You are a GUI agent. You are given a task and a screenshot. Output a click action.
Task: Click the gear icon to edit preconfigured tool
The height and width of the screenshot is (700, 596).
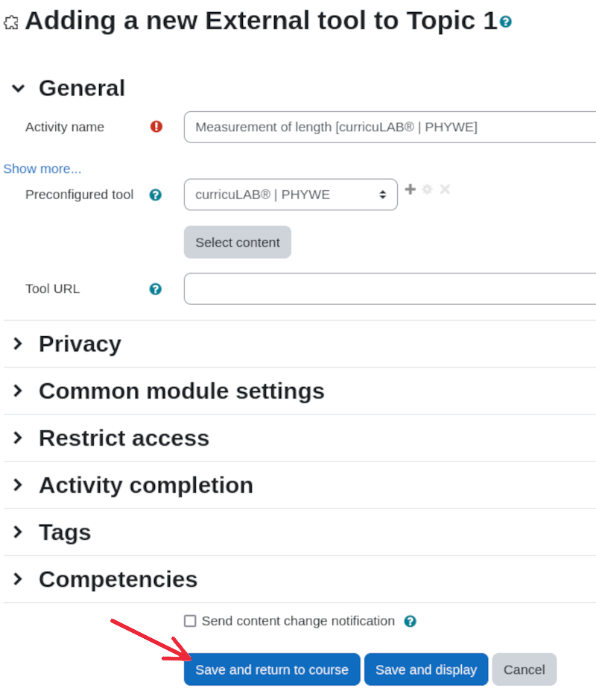click(428, 189)
